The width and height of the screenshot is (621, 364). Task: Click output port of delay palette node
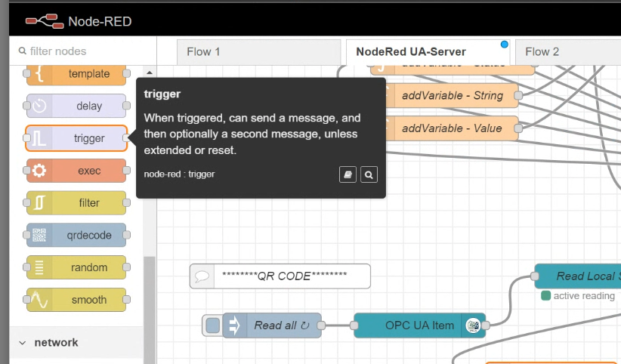click(x=126, y=106)
